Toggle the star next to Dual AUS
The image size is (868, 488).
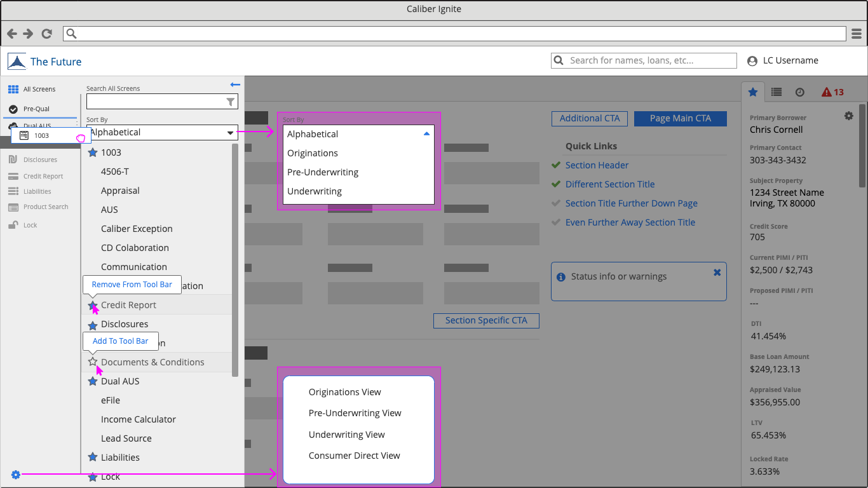click(x=93, y=381)
